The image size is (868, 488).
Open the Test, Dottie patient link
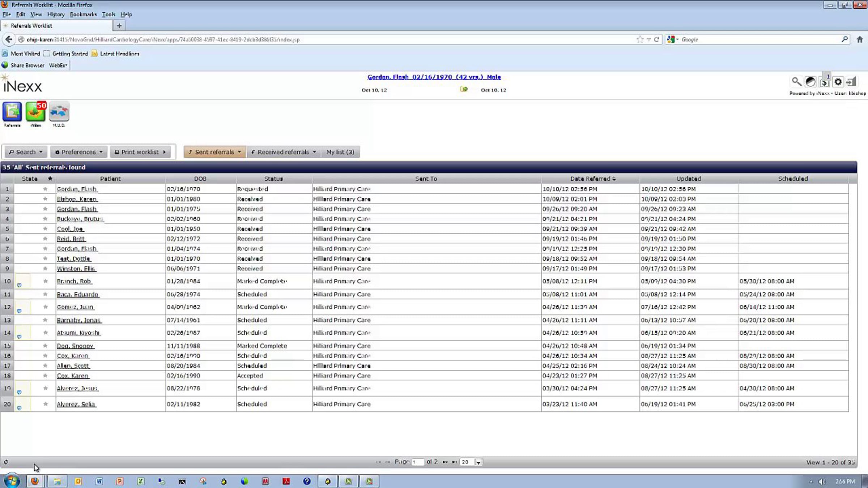74,259
